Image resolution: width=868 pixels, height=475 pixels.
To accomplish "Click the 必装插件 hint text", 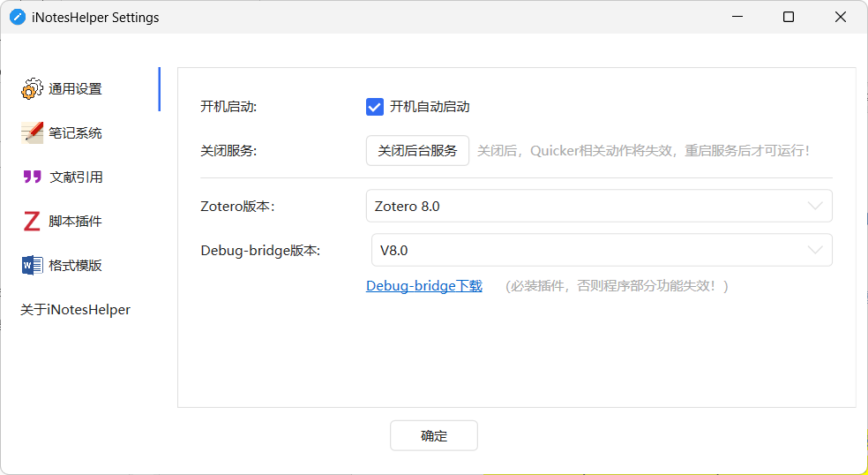I will [x=616, y=286].
